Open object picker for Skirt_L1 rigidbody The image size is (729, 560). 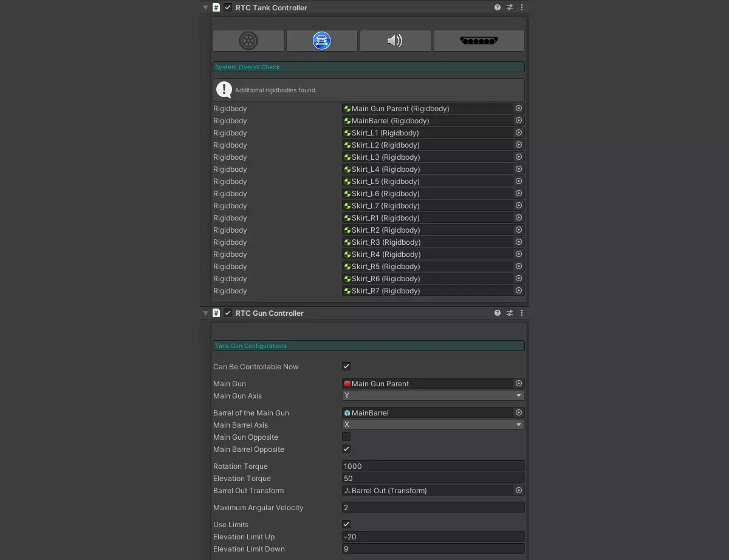[519, 132]
